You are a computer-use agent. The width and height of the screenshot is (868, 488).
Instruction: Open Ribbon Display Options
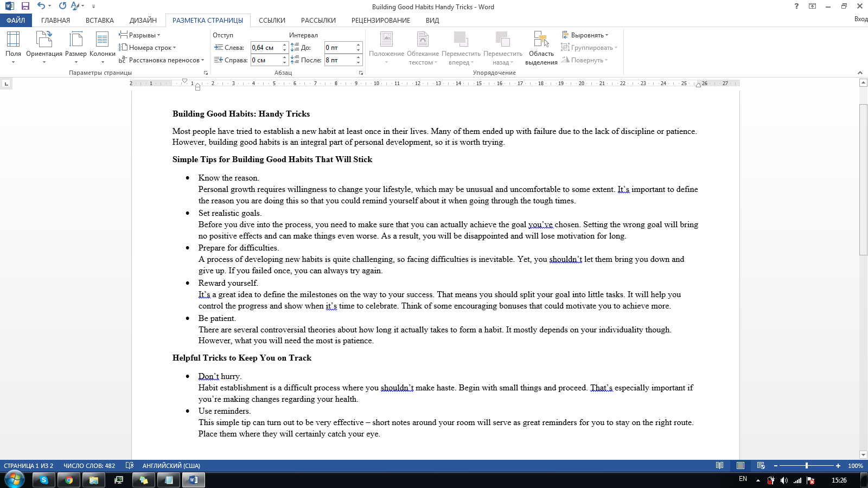pos(812,6)
